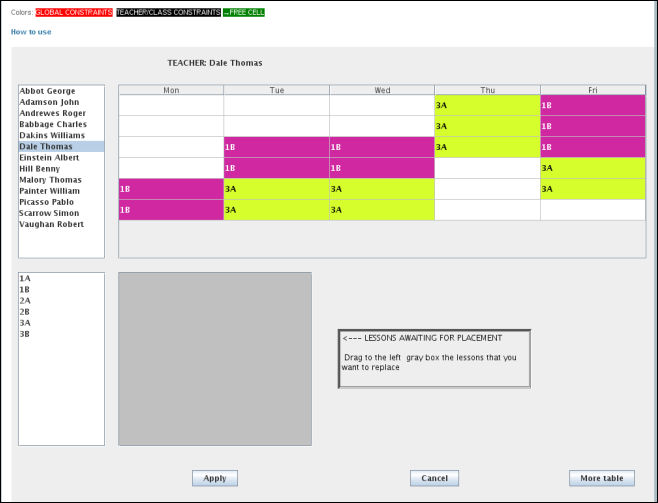Click the empty Monday first period cell

(171, 105)
